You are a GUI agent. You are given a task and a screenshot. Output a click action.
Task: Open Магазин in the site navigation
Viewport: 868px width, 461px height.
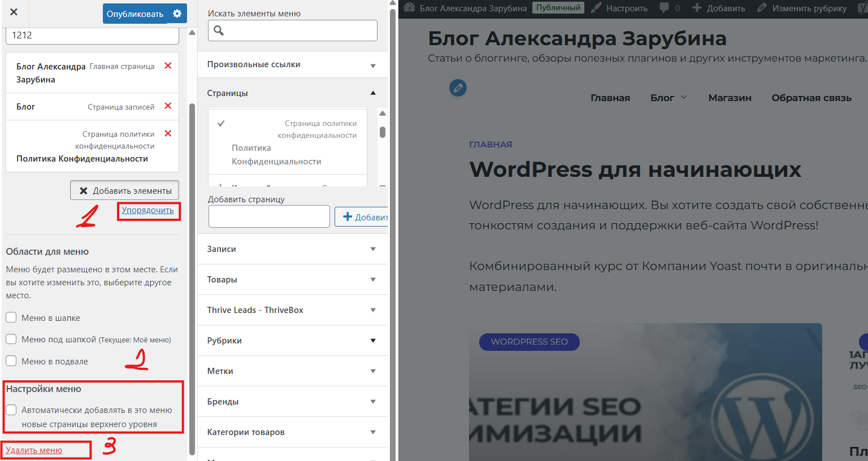(730, 98)
